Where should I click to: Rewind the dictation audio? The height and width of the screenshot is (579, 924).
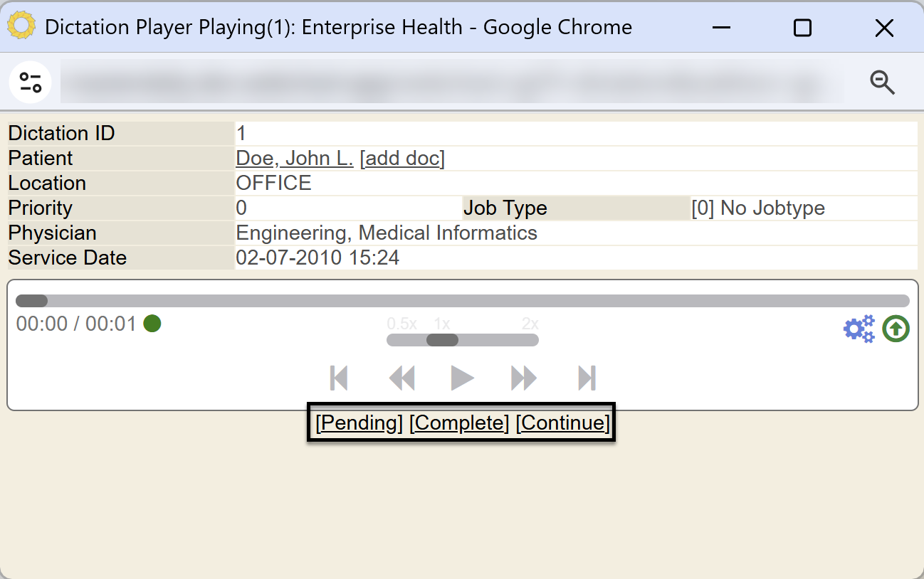pos(401,378)
